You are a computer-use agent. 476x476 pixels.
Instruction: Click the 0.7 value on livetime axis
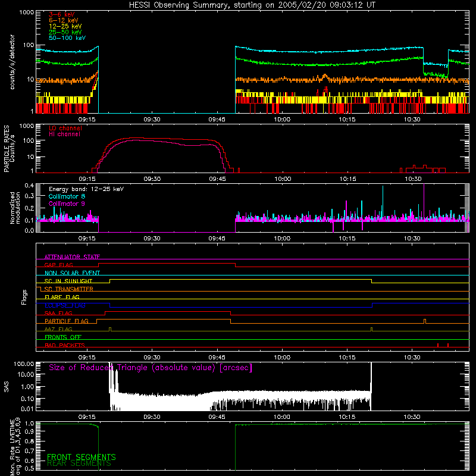(x=29, y=451)
